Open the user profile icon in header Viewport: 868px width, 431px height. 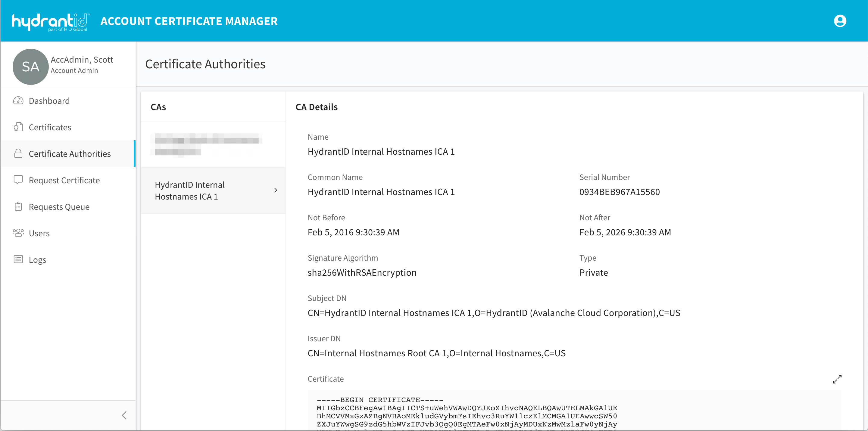(840, 21)
